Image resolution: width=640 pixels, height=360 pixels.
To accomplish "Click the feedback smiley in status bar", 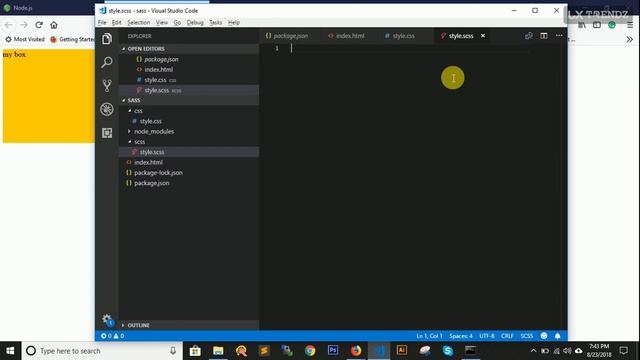I will tap(544, 336).
